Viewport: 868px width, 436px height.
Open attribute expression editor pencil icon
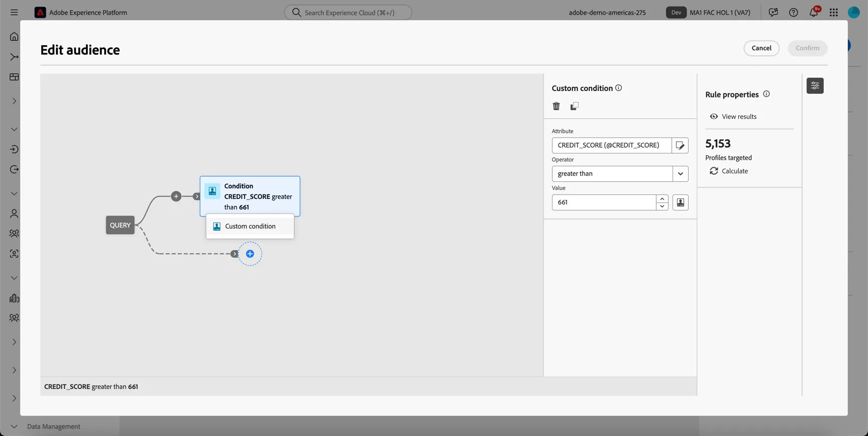(x=680, y=145)
